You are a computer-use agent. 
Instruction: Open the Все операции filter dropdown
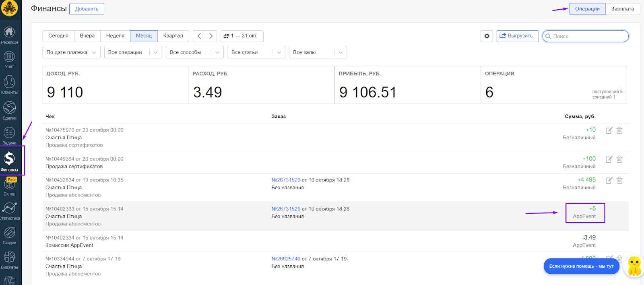(133, 52)
